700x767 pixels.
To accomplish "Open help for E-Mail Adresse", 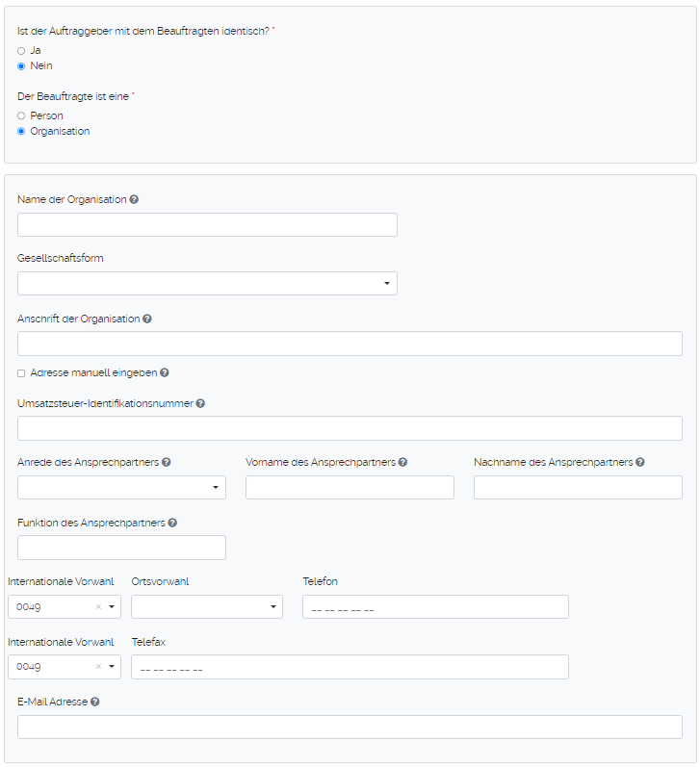I will coord(94,702).
